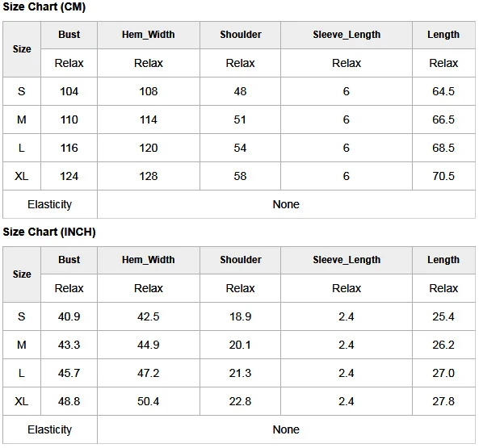Click the Bust header in CM chart
The width and height of the screenshot is (479, 448).
69,35
